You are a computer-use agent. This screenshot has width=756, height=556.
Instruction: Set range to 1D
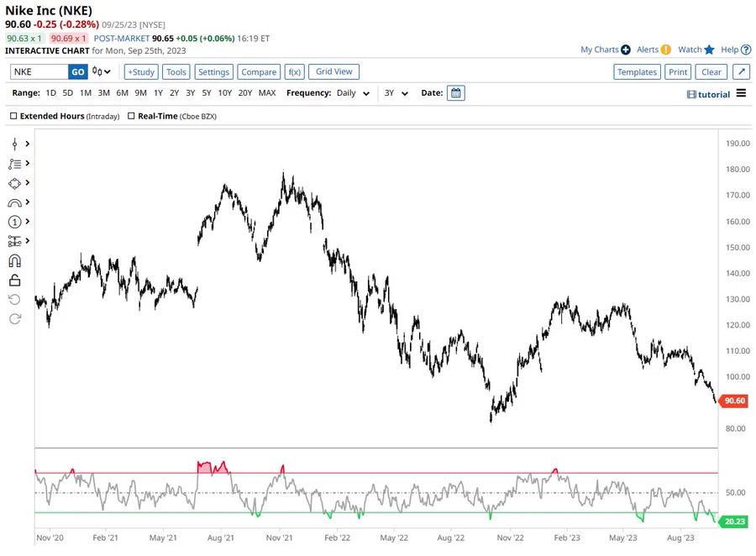(50, 93)
